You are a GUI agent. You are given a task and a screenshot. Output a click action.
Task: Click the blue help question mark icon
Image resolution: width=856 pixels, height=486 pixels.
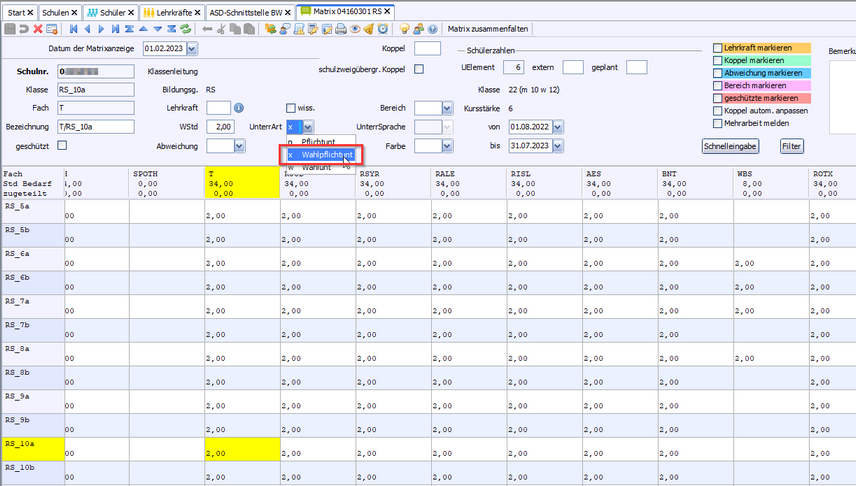432,29
